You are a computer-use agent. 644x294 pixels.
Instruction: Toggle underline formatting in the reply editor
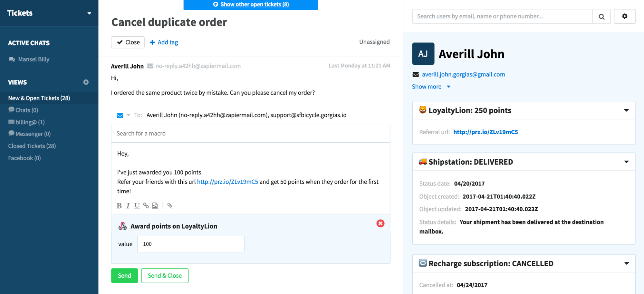(137, 206)
